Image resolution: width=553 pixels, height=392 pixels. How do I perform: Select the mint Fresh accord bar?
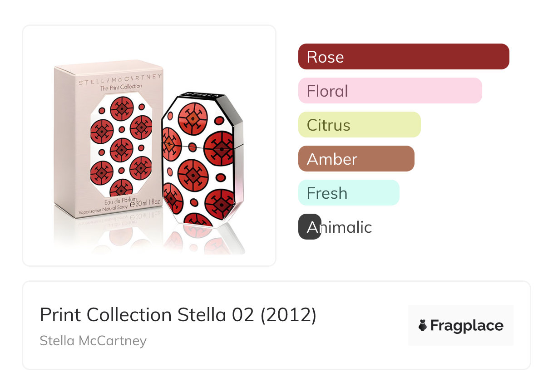[x=348, y=193]
